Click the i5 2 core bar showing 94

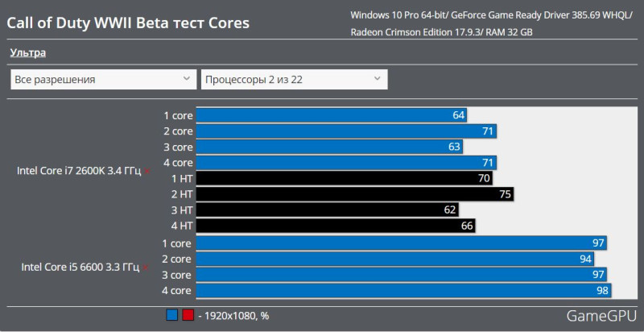pyautogui.click(x=394, y=259)
